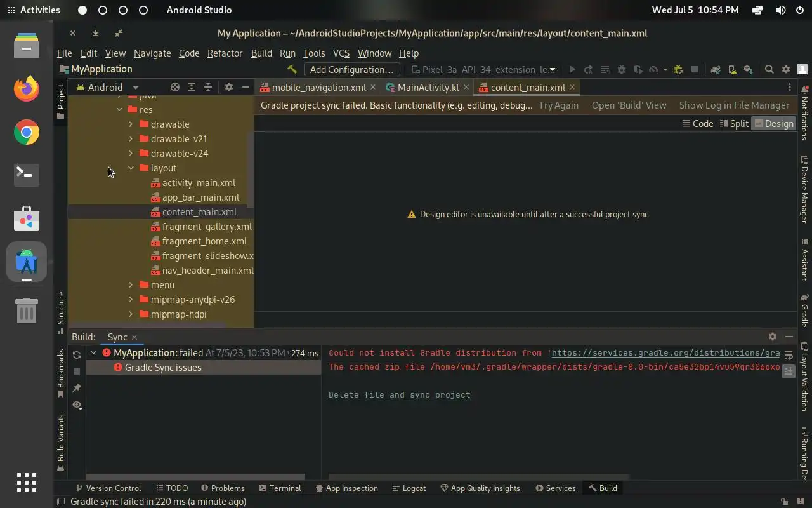Viewport: 812px width, 508px height.
Task: Open Show Applications grid in dock
Action: (27, 483)
